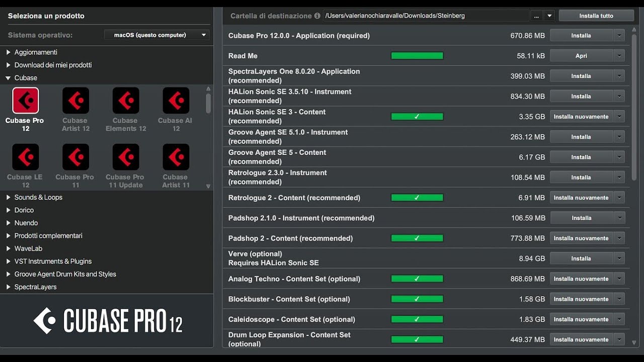This screenshot has height=362, width=644.
Task: Open the Read Me with Apri button
Action: pyautogui.click(x=581, y=56)
